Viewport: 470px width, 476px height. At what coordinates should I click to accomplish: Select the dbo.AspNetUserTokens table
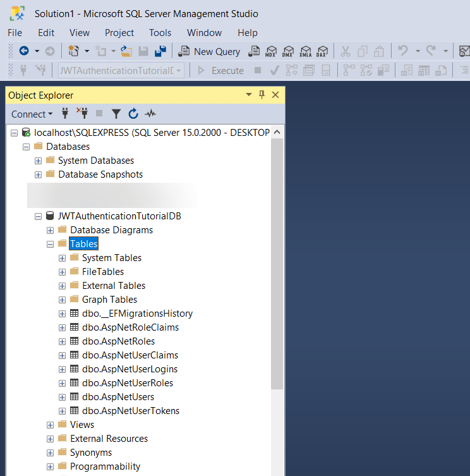[x=131, y=411]
